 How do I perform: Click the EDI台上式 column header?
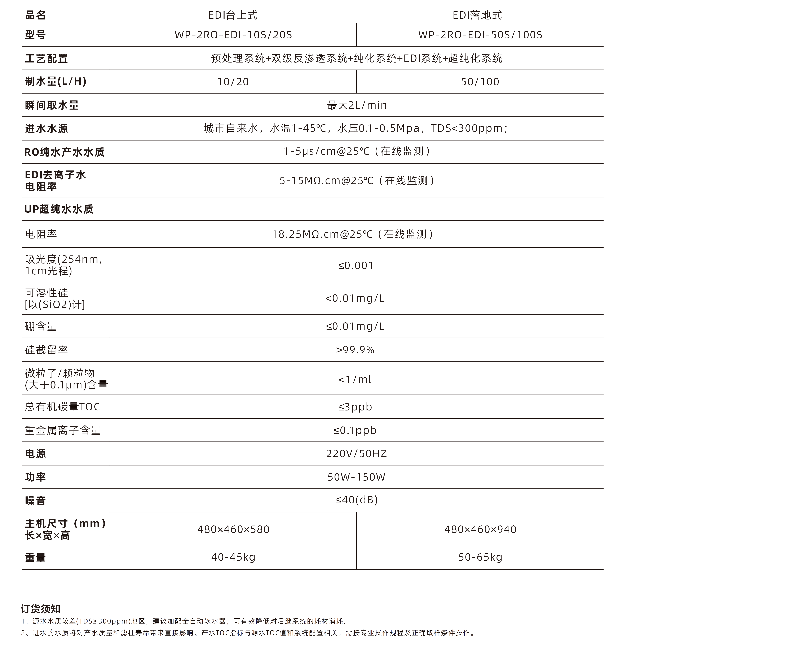click(x=233, y=15)
